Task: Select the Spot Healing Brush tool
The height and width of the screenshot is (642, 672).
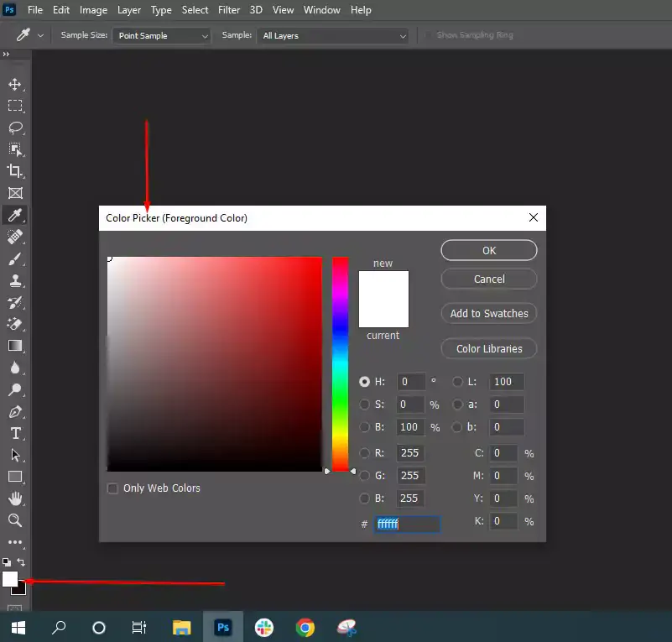Action: [x=15, y=237]
